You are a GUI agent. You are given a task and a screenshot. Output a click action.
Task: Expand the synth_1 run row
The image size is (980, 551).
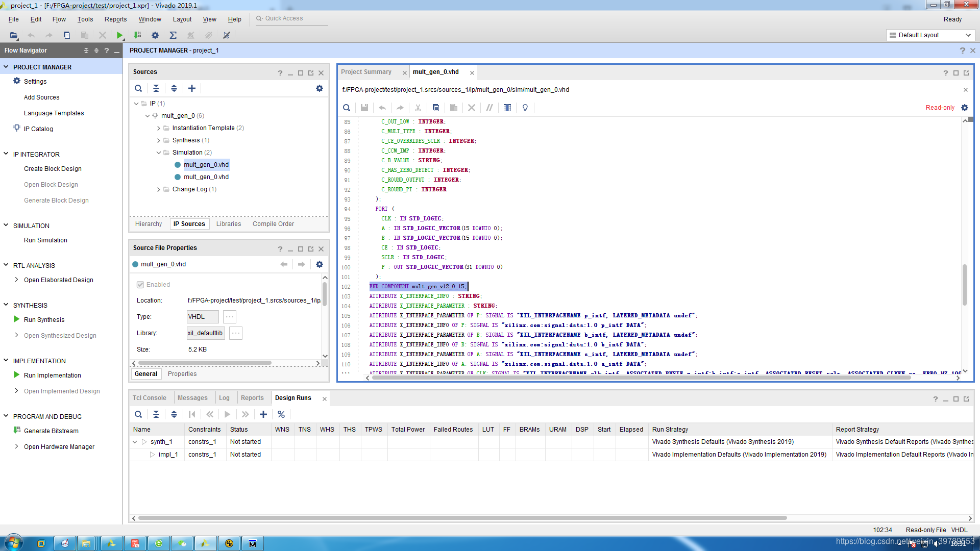coord(135,442)
